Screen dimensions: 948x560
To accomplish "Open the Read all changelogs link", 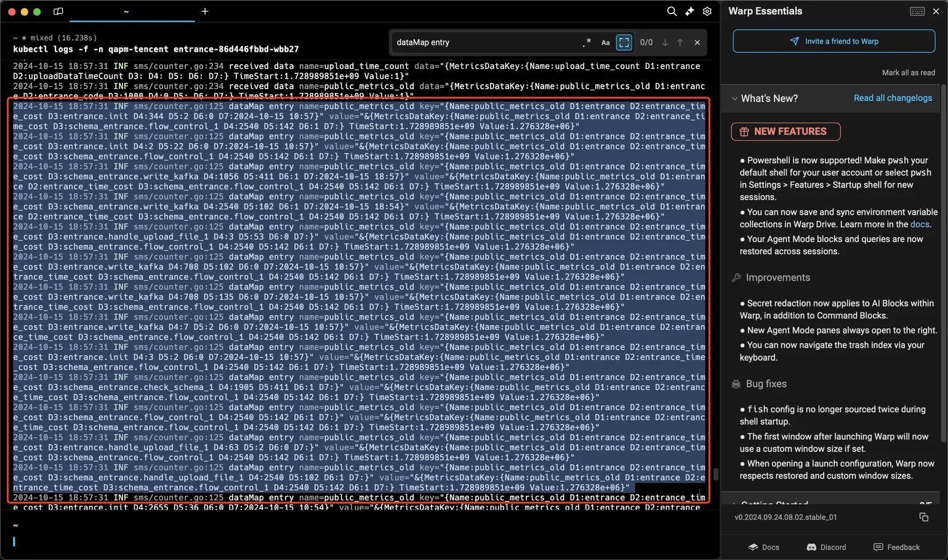I will click(892, 98).
